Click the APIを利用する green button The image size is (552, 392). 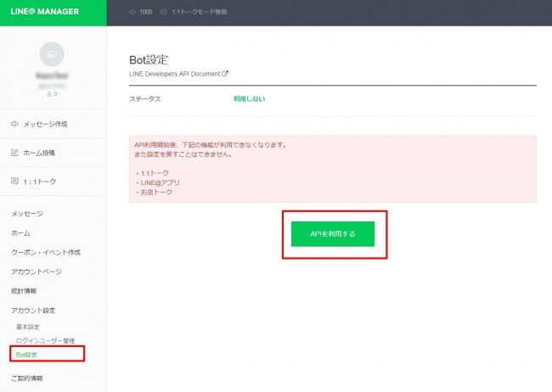[333, 234]
